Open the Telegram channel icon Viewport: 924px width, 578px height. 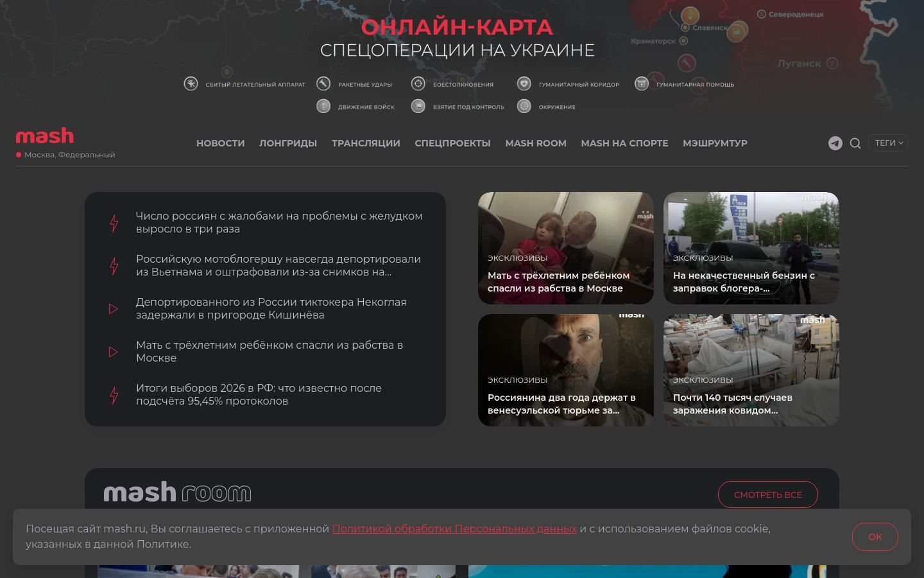click(835, 143)
